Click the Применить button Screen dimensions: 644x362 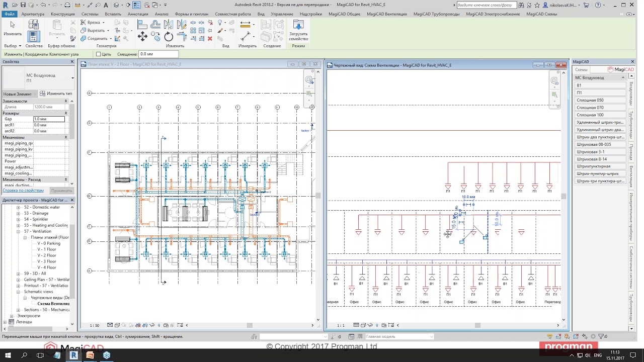pos(62,191)
